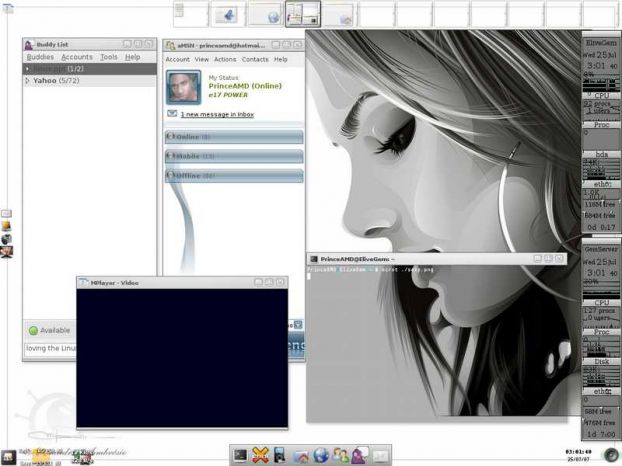Viewport: 622px width, 466px height.
Task: Open the Help menu in Buddy List
Action: tap(132, 57)
